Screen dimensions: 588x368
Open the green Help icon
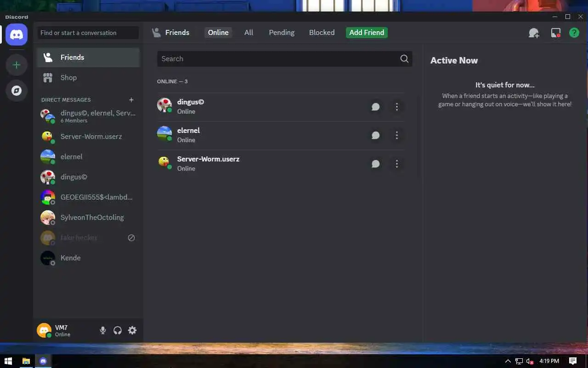574,33
